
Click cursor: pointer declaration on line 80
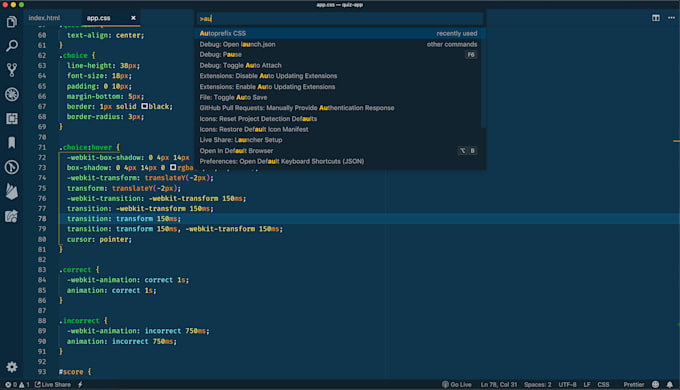pos(99,239)
